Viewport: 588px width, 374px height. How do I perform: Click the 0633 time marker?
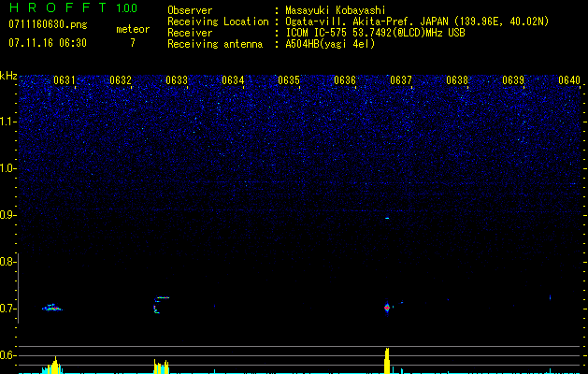coord(177,80)
